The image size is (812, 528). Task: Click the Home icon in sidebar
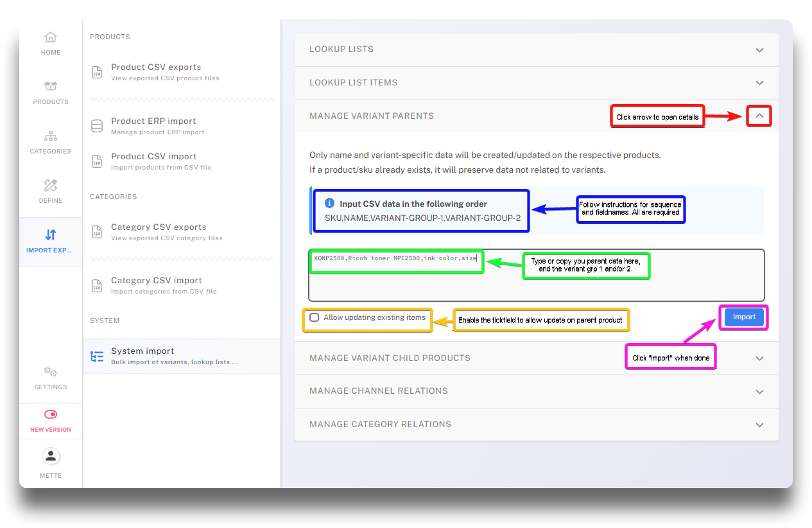pyautogui.click(x=51, y=37)
